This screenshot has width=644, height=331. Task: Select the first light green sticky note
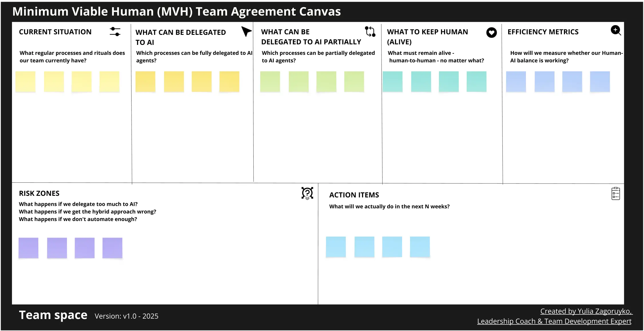270,82
